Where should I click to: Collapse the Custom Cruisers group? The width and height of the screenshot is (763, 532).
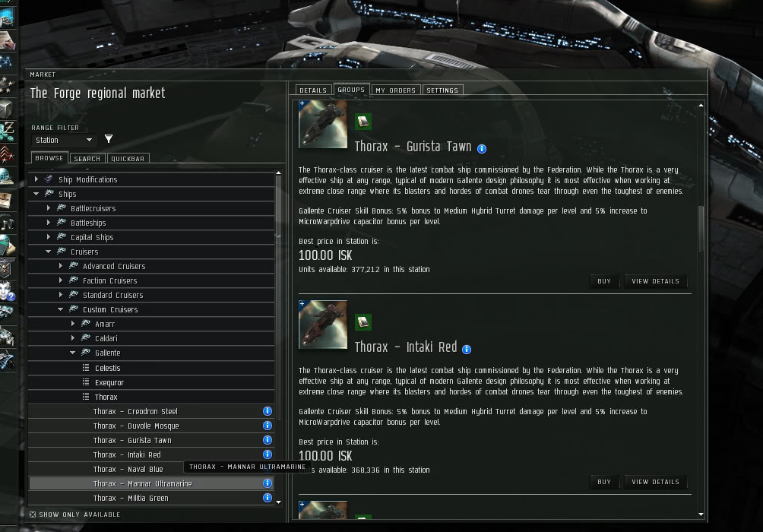[x=60, y=309]
